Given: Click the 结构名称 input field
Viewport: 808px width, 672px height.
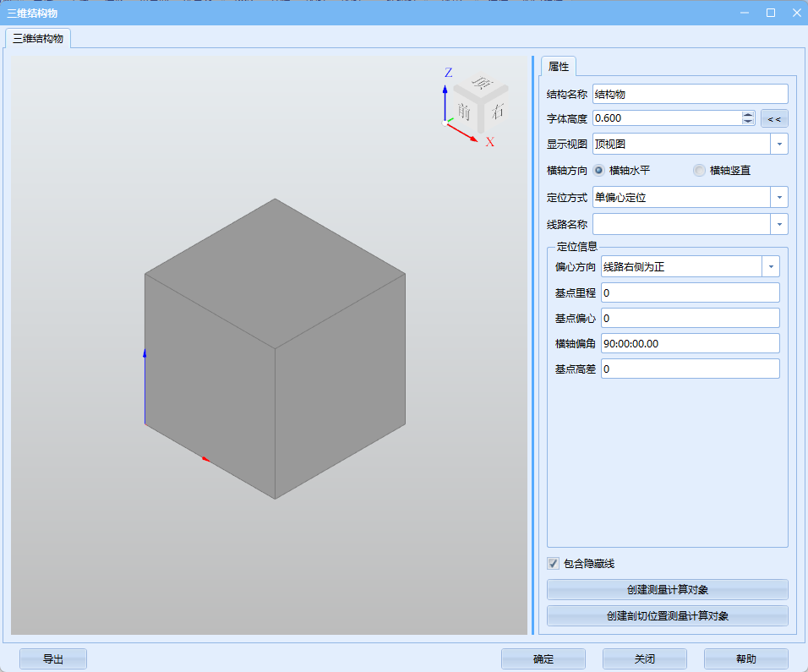Looking at the screenshot, I should pos(690,94).
